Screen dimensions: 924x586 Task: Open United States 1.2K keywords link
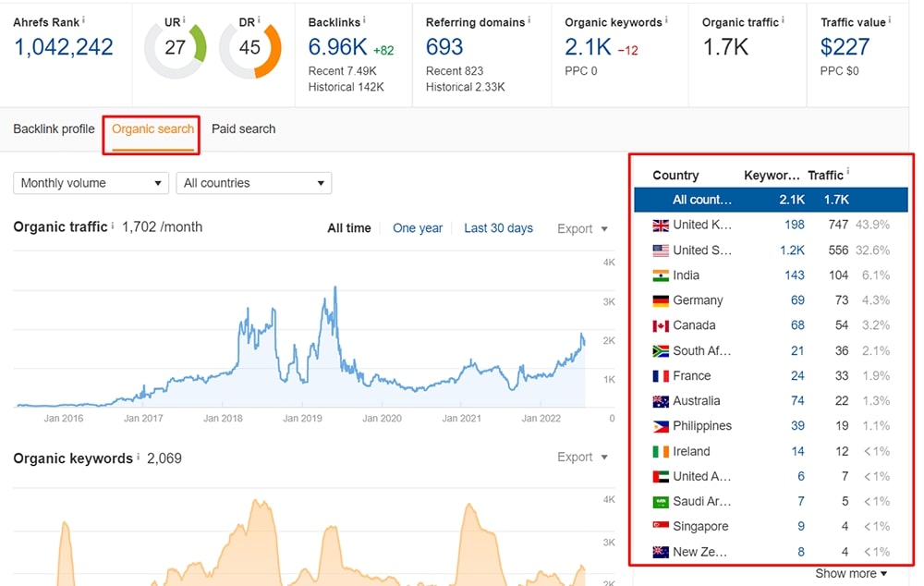coord(792,250)
